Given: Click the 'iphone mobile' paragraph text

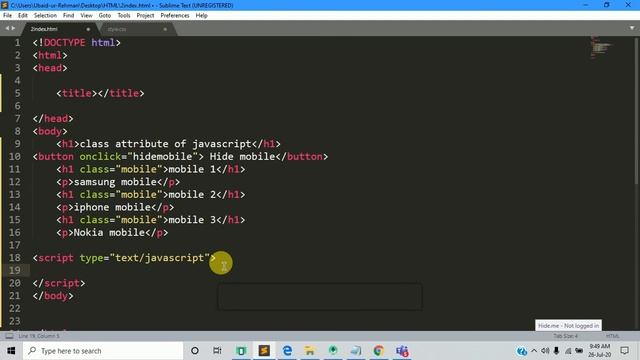Looking at the screenshot, I should pos(112,207).
